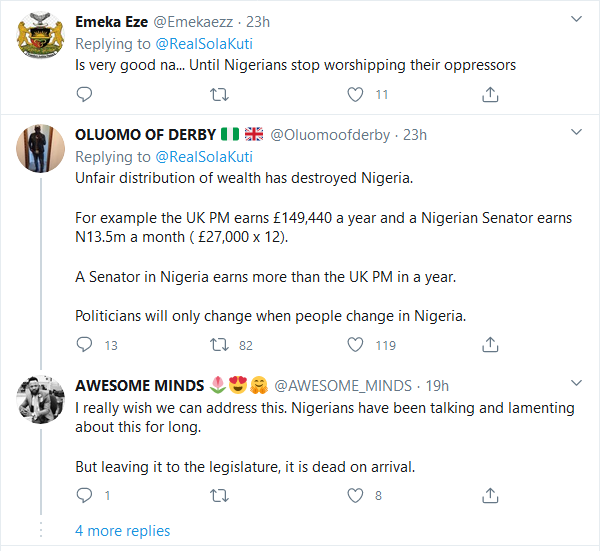This screenshot has height=551, width=604.
Task: Share OLUOMO OF DERBY's tweet
Action: [x=490, y=345]
